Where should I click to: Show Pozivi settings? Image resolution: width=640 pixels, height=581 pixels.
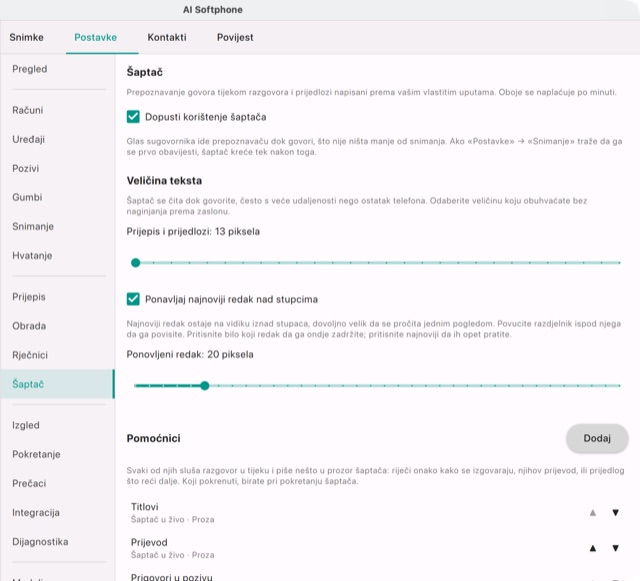point(57,168)
